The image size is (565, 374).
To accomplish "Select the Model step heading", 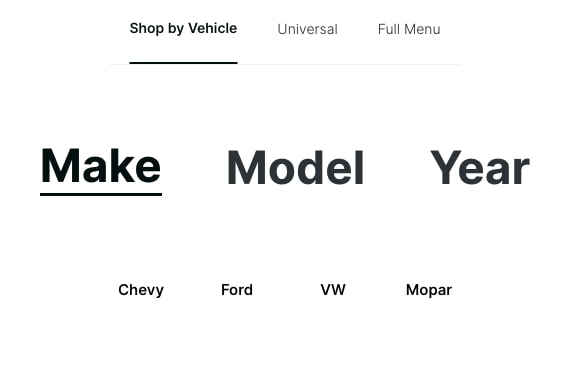I will [295, 168].
